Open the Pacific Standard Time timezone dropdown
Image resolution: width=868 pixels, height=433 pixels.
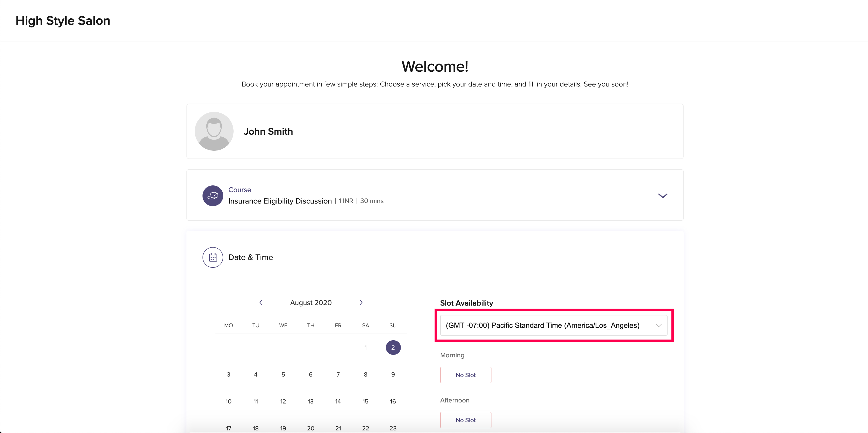(x=542, y=325)
